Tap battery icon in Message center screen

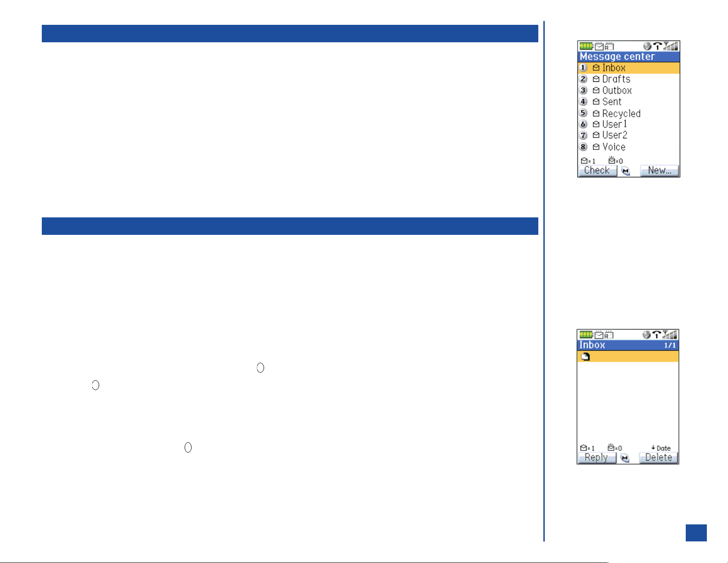(587, 46)
